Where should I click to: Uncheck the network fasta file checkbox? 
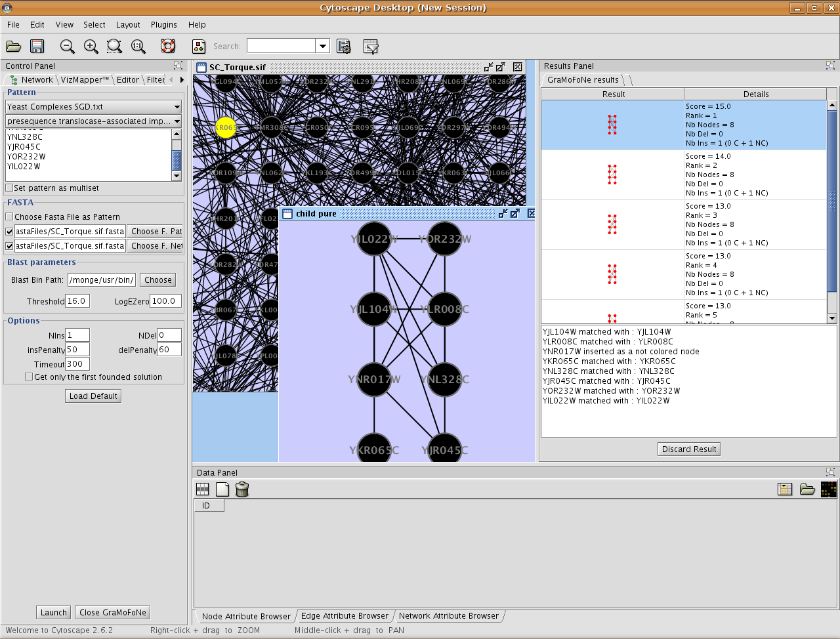point(9,246)
